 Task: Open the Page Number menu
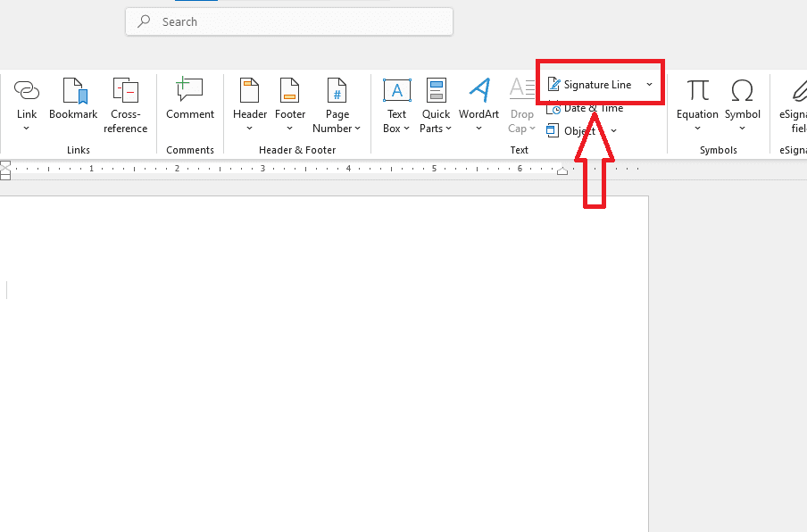(x=337, y=105)
